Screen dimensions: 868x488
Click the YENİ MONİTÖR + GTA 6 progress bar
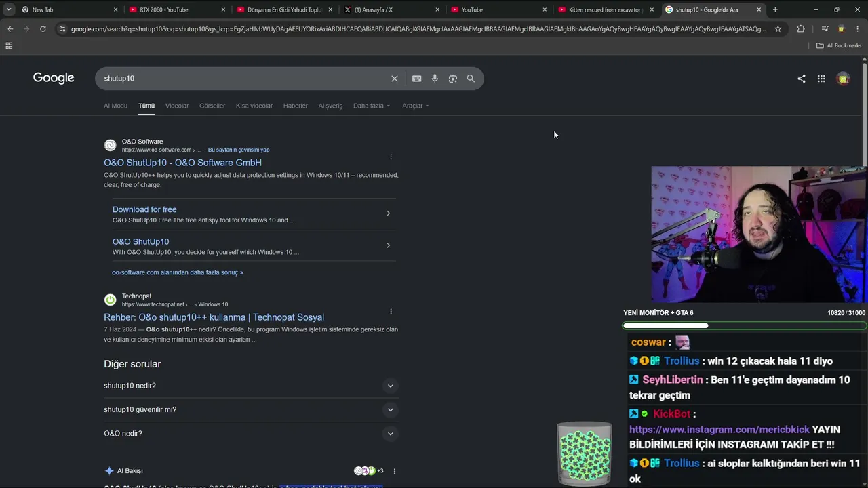pyautogui.click(x=745, y=325)
